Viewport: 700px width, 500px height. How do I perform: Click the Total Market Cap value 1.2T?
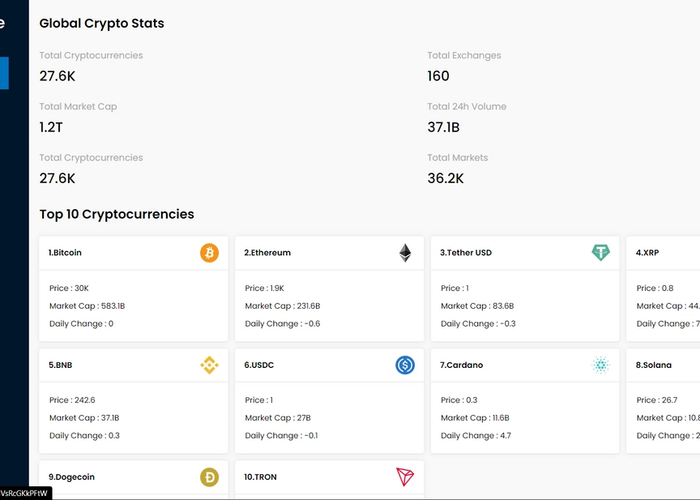51,127
